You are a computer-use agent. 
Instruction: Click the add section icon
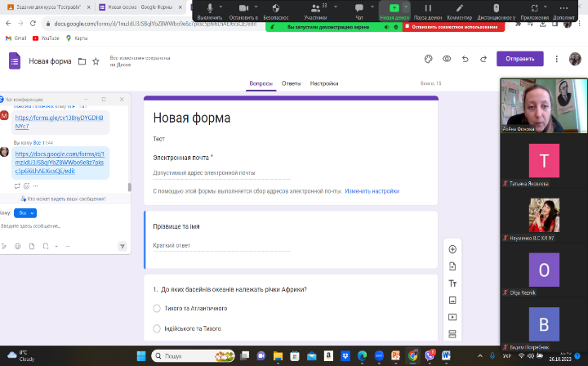(x=452, y=334)
